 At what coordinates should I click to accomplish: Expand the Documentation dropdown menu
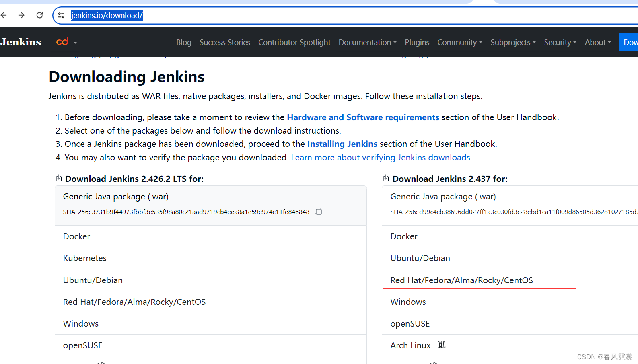368,42
